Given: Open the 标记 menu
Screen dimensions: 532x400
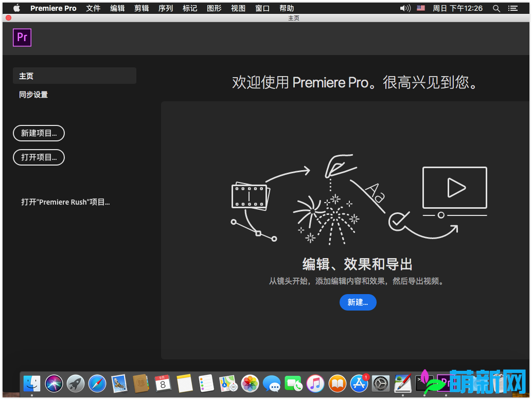Looking at the screenshot, I should (x=190, y=8).
